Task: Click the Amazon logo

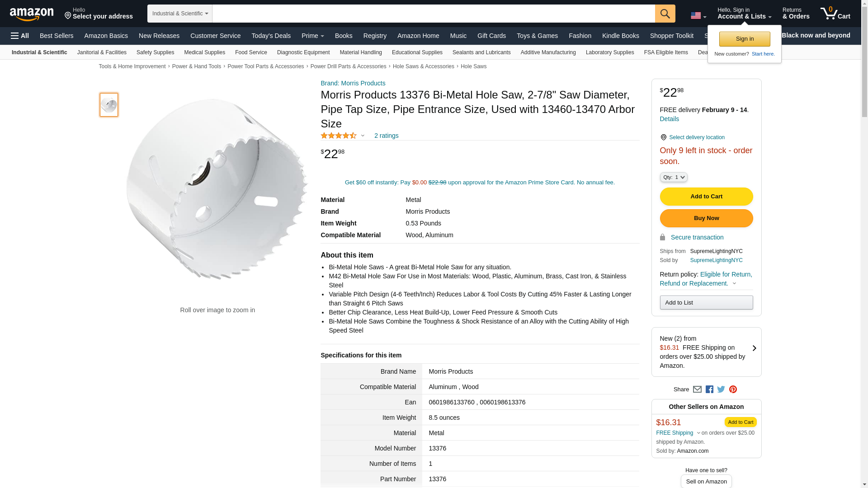Action: point(32,14)
